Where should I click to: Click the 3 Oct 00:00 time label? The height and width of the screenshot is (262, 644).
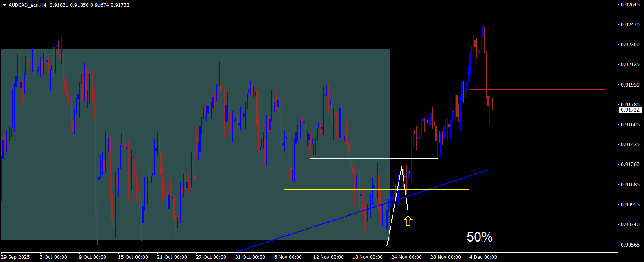[53, 257]
